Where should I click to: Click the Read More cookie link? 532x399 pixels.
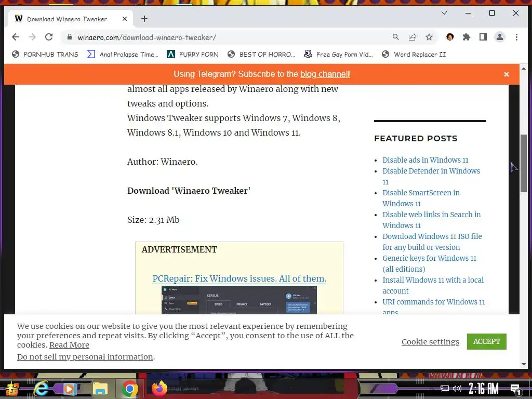[x=69, y=345]
